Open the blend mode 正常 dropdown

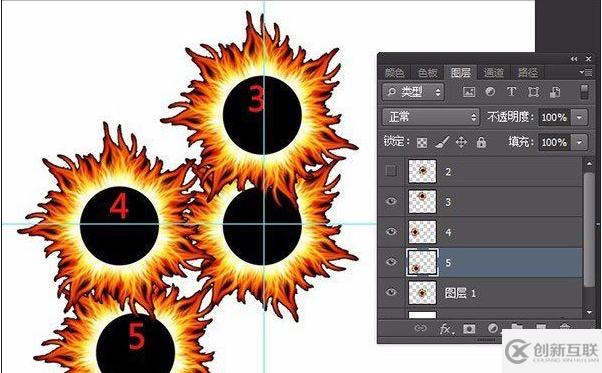click(x=431, y=117)
